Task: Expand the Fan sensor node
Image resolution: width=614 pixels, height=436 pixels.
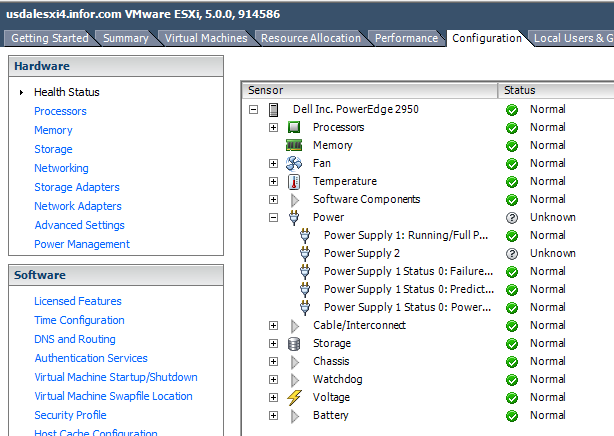Action: pyautogui.click(x=273, y=164)
